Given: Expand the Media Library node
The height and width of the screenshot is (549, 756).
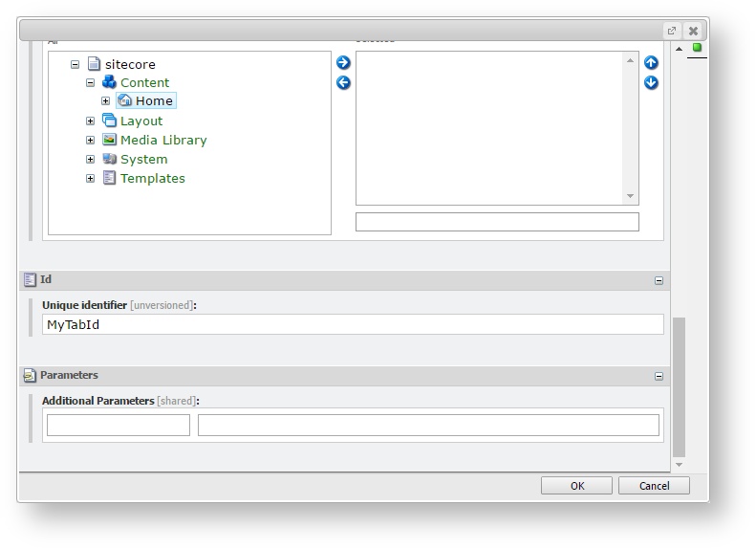Looking at the screenshot, I should pyautogui.click(x=90, y=140).
